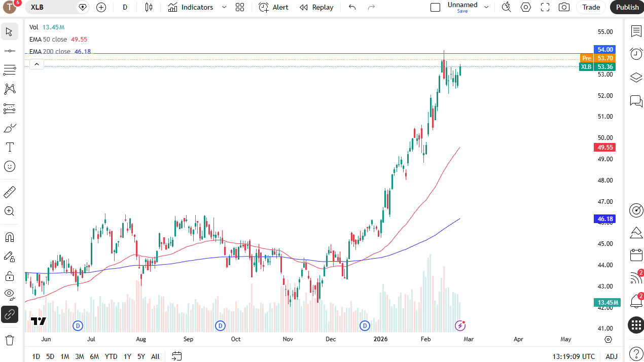Open price scale settings gear
This screenshot has height=362, width=644.
(x=609, y=339)
